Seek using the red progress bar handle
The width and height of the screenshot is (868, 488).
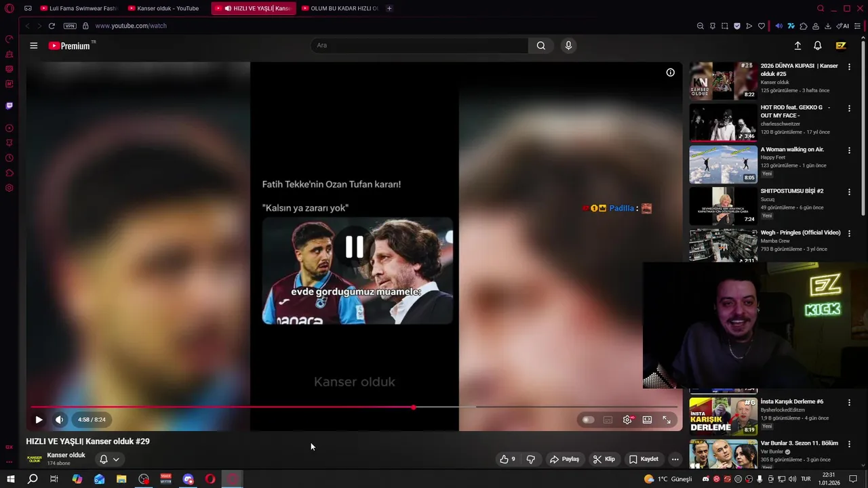pyautogui.click(x=414, y=407)
